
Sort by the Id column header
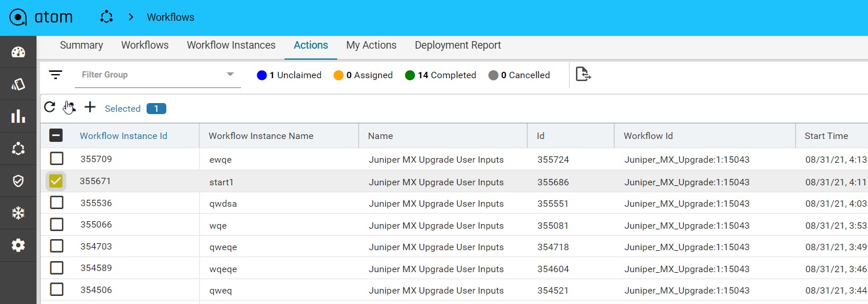[541, 136]
